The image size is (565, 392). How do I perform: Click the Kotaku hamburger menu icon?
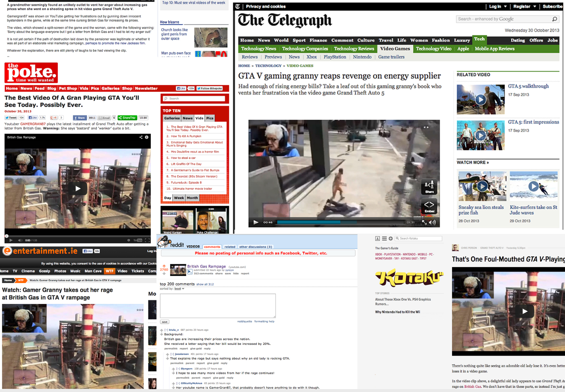[x=384, y=238]
